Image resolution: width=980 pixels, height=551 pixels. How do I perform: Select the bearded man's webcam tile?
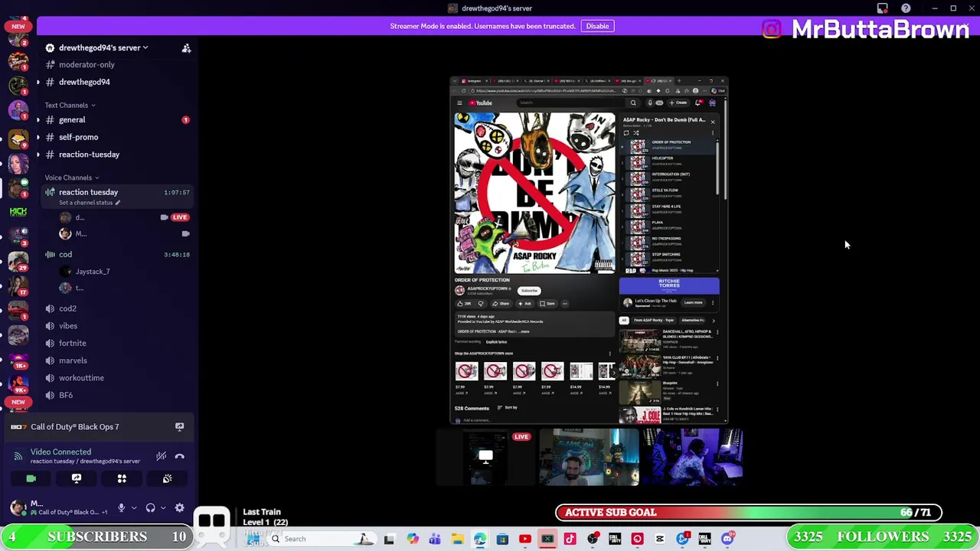tap(589, 458)
